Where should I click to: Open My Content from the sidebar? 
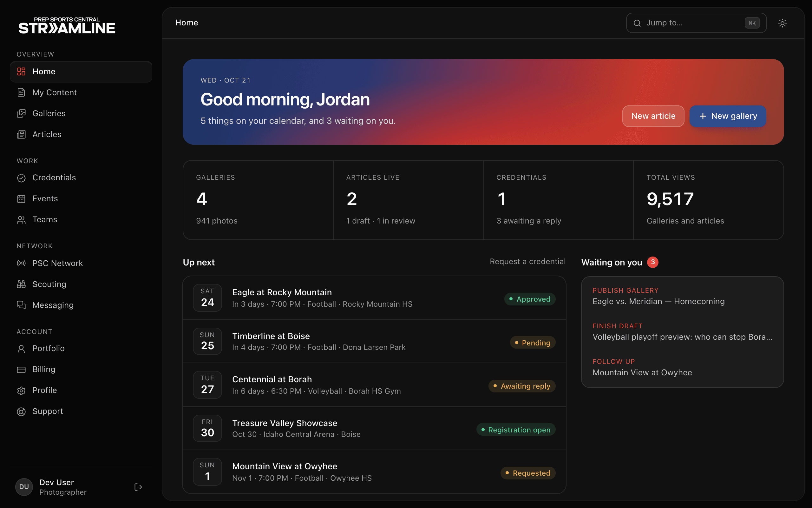point(81,92)
